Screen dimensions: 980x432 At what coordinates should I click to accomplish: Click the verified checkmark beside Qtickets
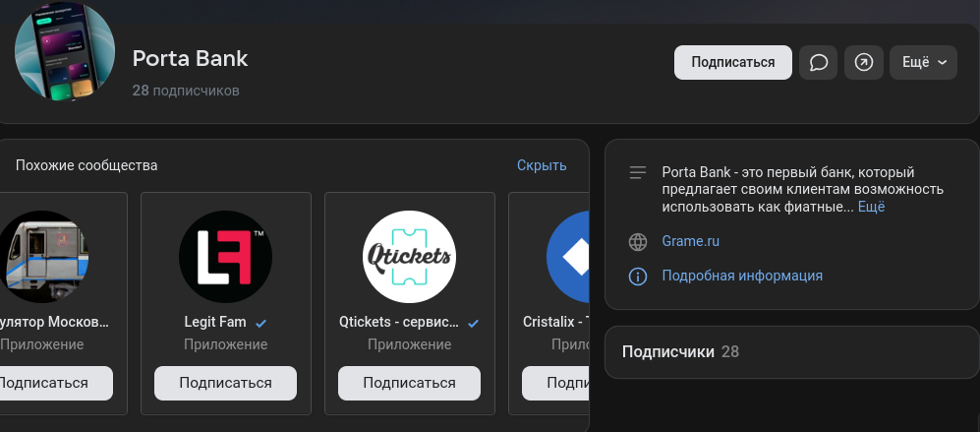pos(473,323)
